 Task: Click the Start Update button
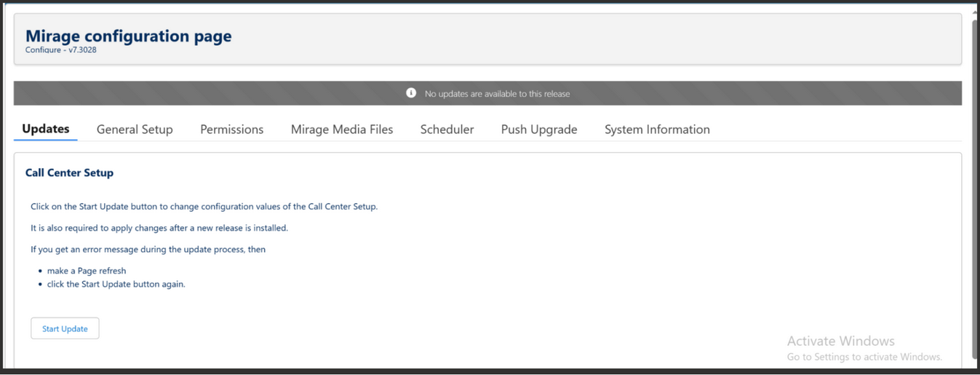point(65,328)
